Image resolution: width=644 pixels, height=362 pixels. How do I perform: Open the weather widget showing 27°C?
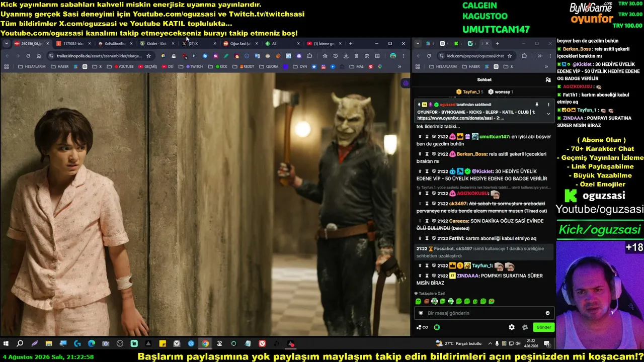tap(458, 344)
